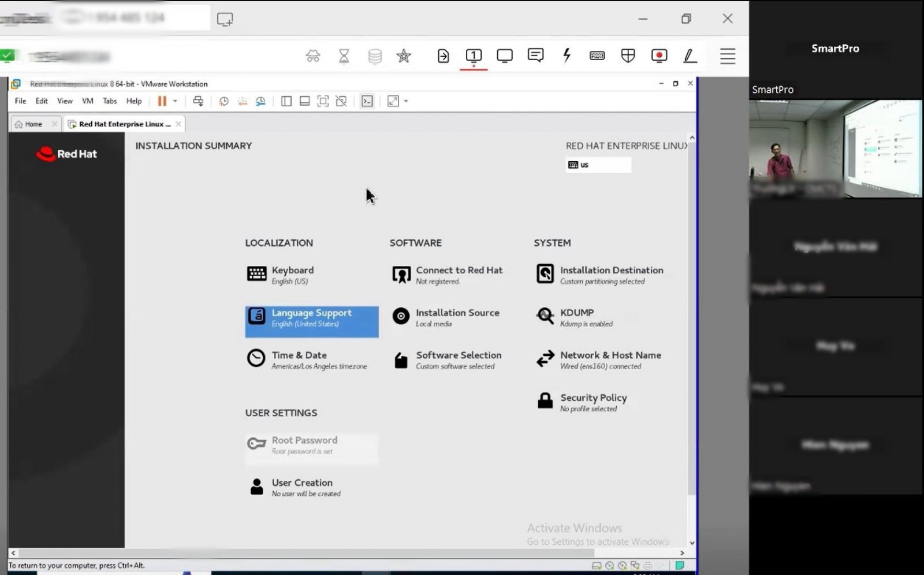
Task: Select remote monitor 1 icon
Action: click(474, 55)
